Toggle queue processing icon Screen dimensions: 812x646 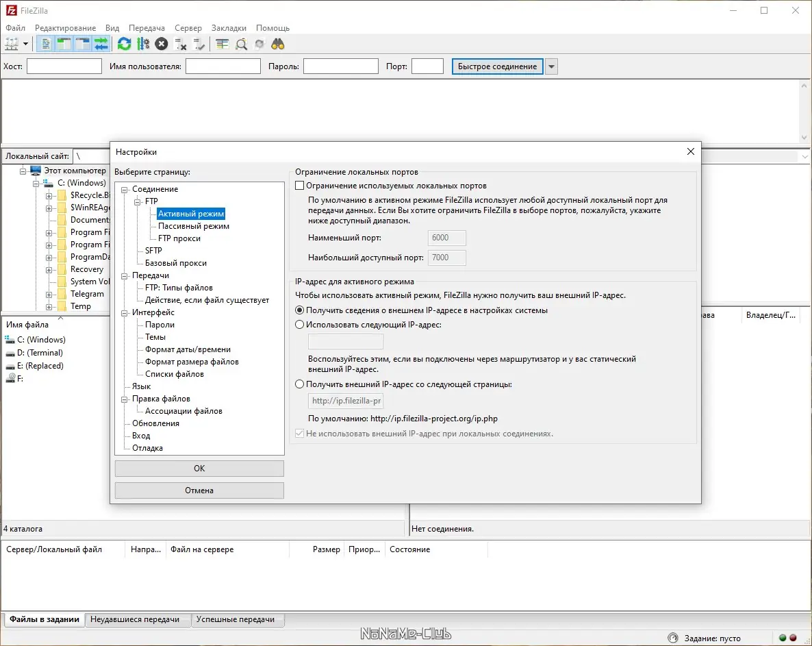pos(143,44)
